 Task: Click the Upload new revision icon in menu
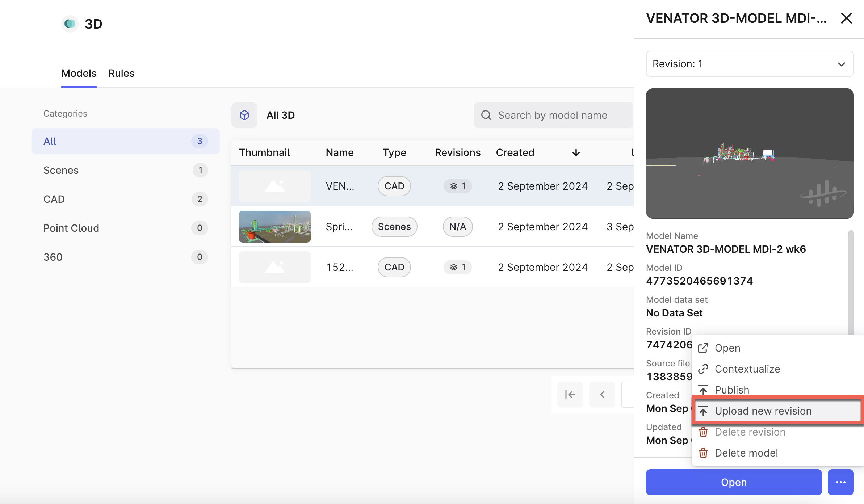pyautogui.click(x=703, y=411)
